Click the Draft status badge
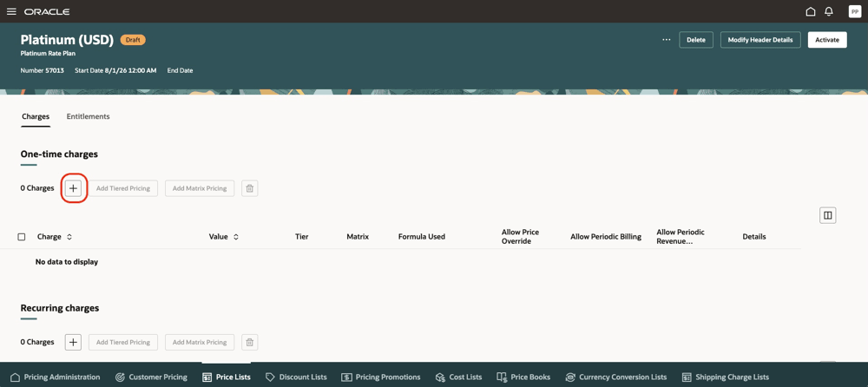This screenshot has width=868, height=387. (133, 40)
